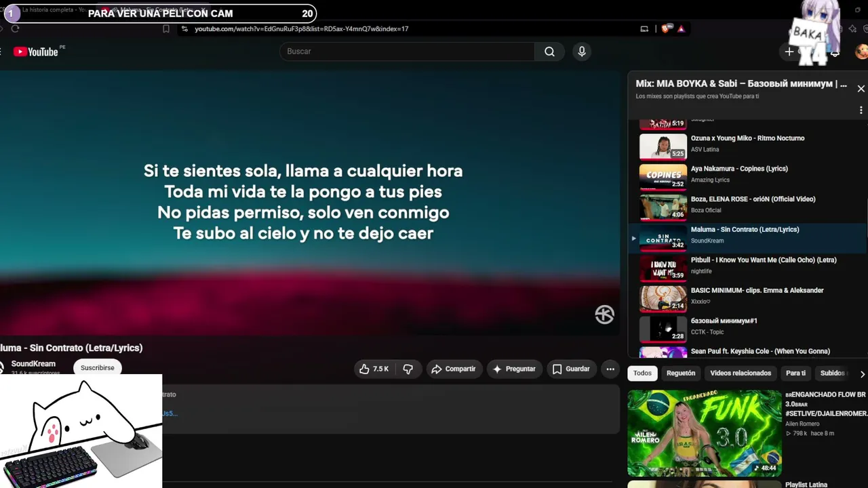Image resolution: width=868 pixels, height=488 pixels.
Task: Close the Mix playlist panel
Action: point(861,89)
